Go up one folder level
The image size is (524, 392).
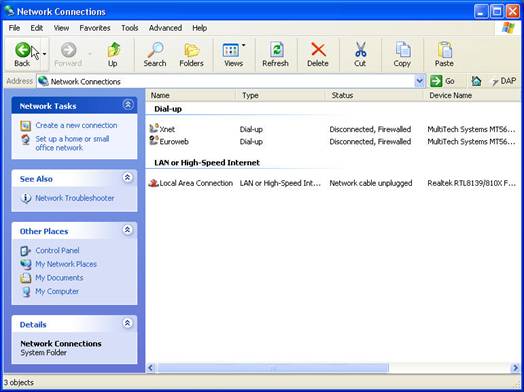tap(113, 54)
